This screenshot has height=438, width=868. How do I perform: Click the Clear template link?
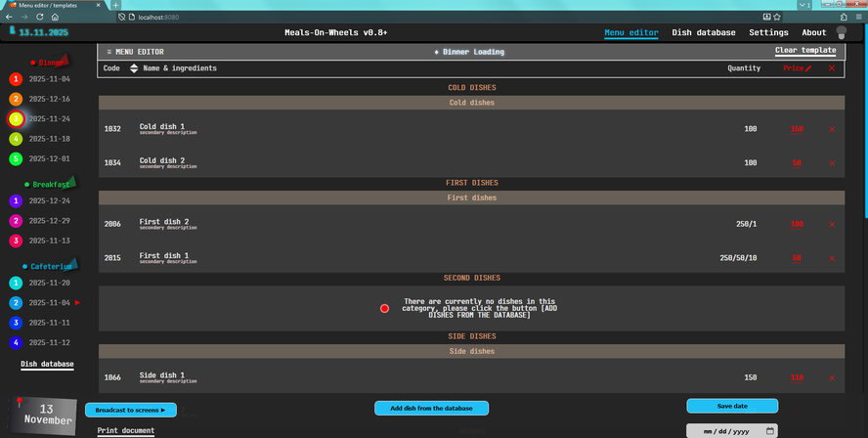click(x=805, y=51)
